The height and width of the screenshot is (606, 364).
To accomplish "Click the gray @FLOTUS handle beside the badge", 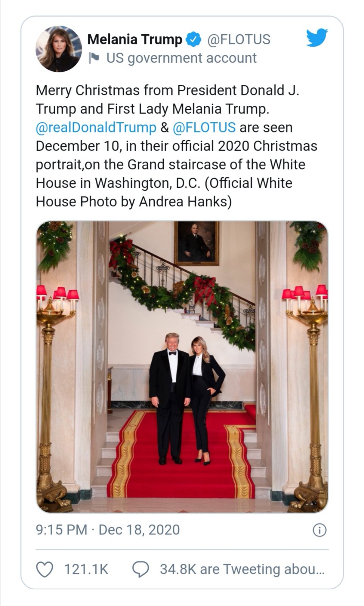I will click(238, 39).
